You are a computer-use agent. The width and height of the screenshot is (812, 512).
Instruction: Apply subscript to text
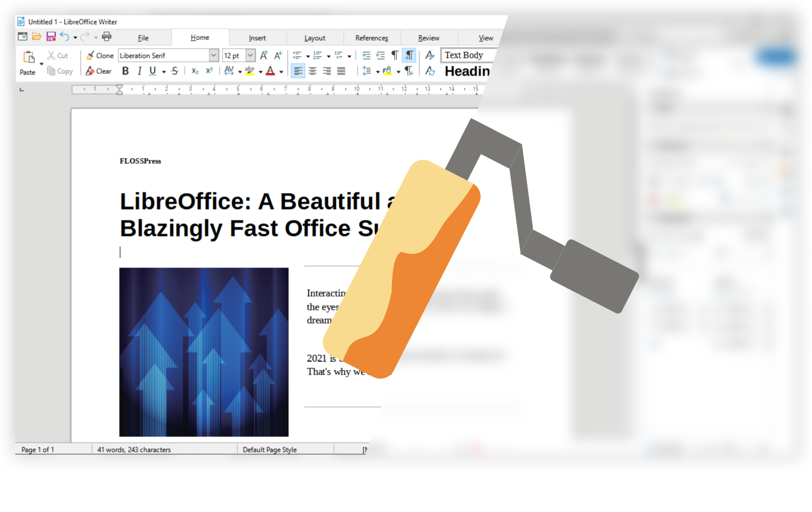tap(195, 71)
